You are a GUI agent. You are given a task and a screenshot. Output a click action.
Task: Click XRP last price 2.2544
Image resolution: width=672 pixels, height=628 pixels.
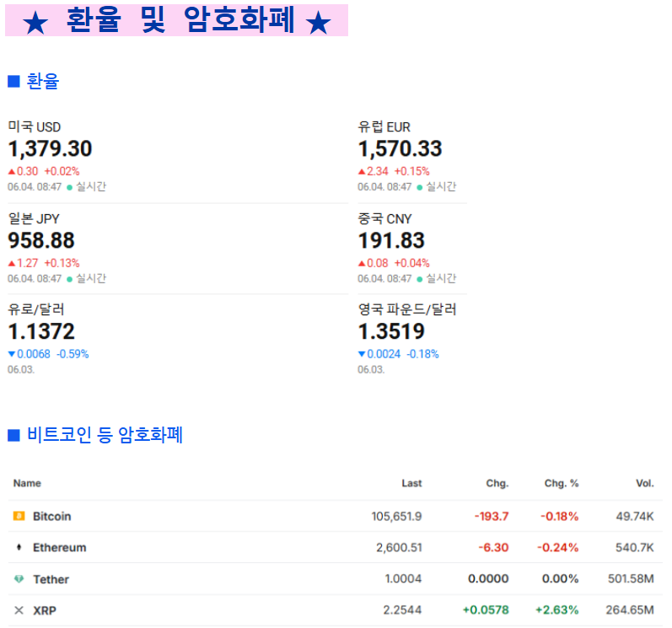[x=402, y=610]
